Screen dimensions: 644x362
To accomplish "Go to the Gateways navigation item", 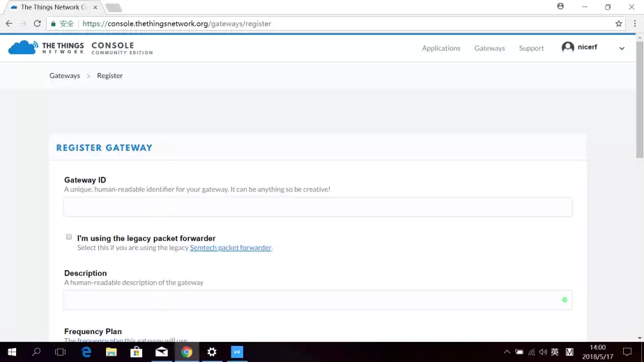I will 489,48.
